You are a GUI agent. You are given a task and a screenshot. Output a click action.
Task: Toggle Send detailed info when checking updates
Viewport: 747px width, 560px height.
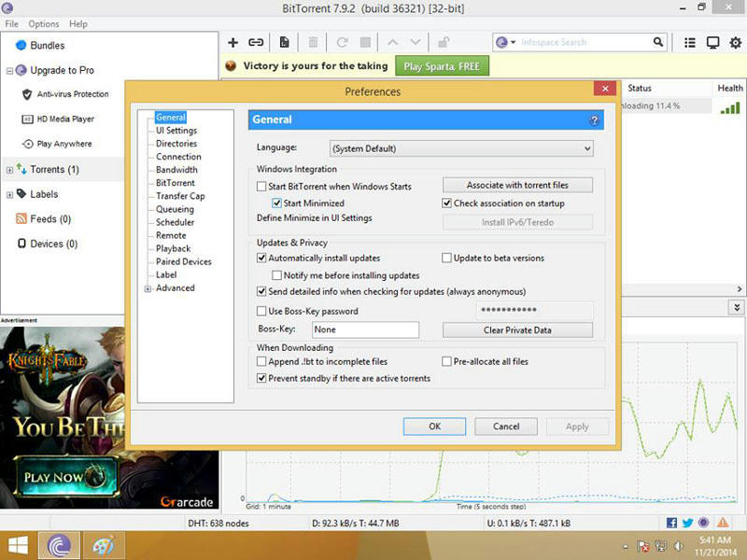[261, 291]
